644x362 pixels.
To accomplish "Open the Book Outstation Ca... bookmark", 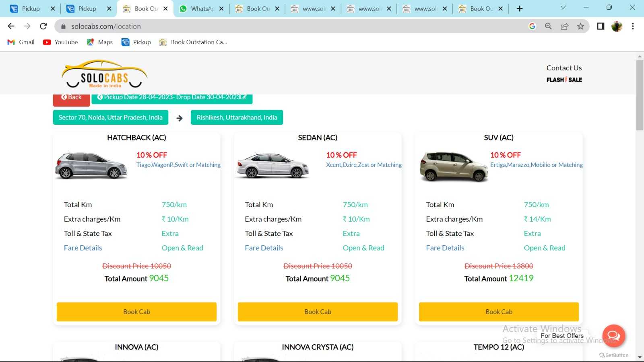I will [x=193, y=42].
